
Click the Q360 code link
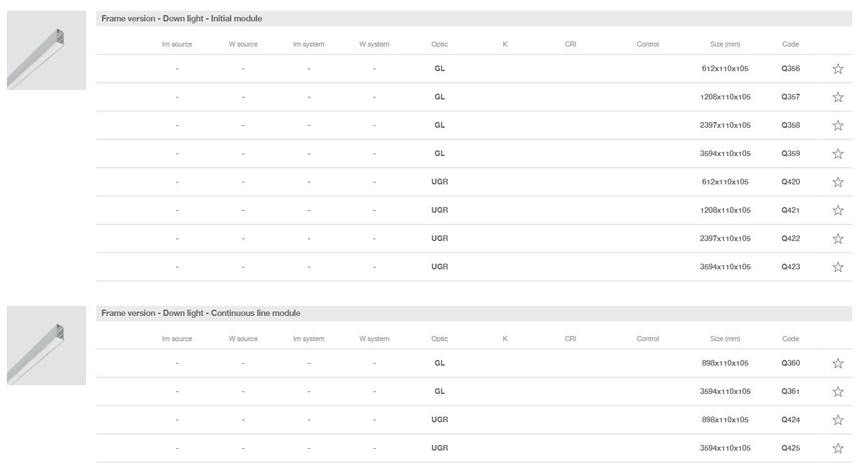pos(791,363)
